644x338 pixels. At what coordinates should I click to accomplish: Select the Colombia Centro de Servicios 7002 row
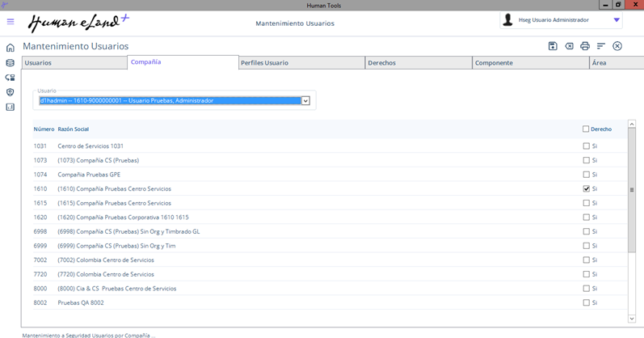pyautogui.click(x=113, y=260)
